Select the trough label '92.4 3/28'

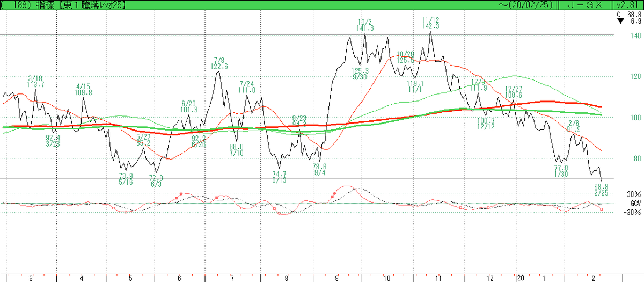point(53,141)
